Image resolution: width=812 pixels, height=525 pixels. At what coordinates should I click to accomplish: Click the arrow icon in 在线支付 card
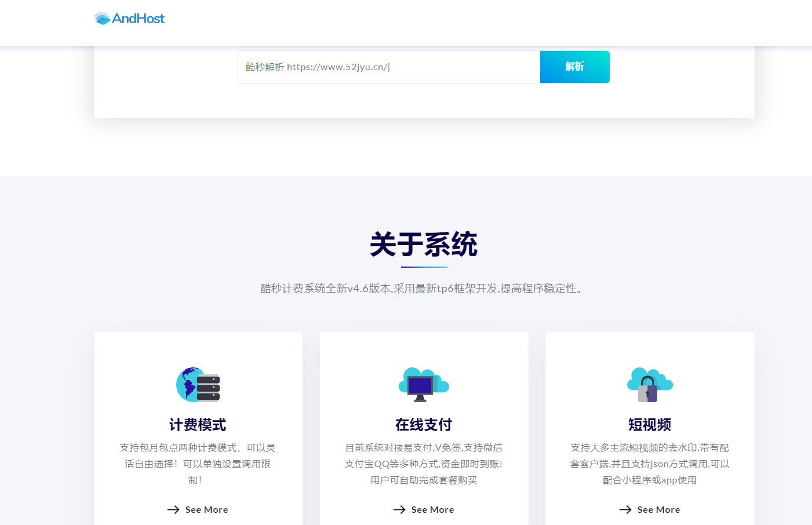pyautogui.click(x=399, y=510)
